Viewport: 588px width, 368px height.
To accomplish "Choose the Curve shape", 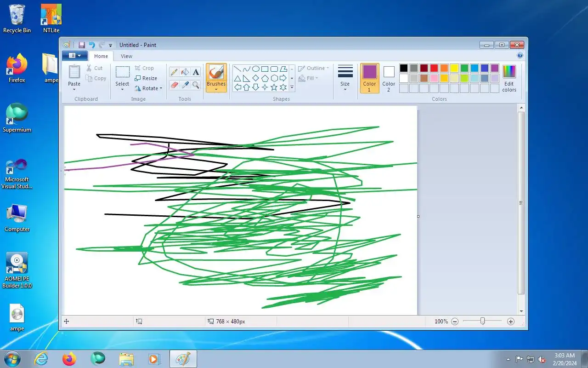I will click(x=247, y=69).
